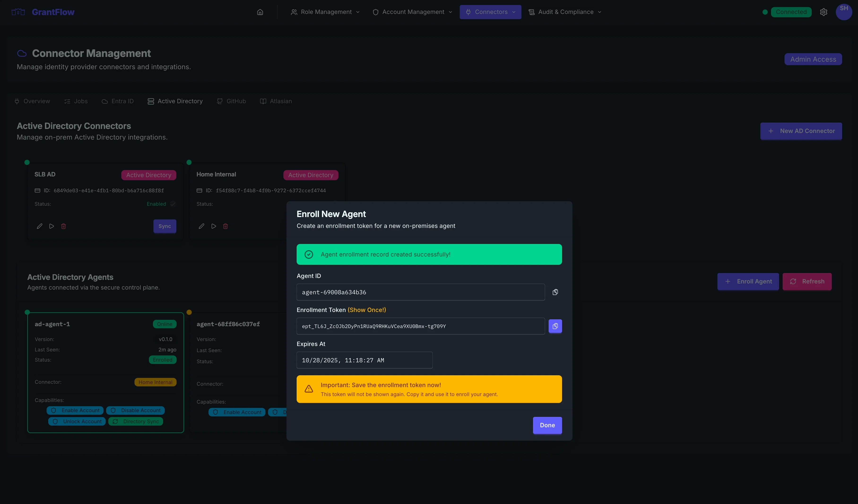
Task: Switch to the Entra ID tab
Action: click(118, 101)
